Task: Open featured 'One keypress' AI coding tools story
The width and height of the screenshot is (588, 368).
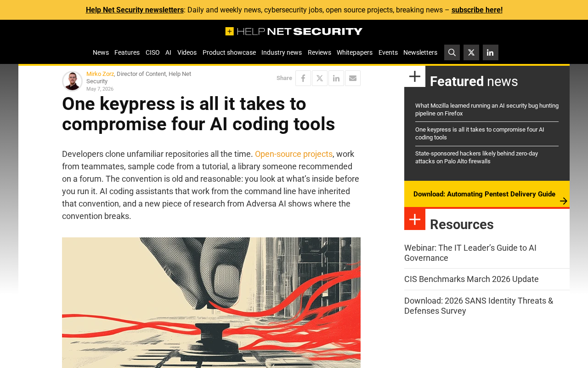Action: point(480,133)
